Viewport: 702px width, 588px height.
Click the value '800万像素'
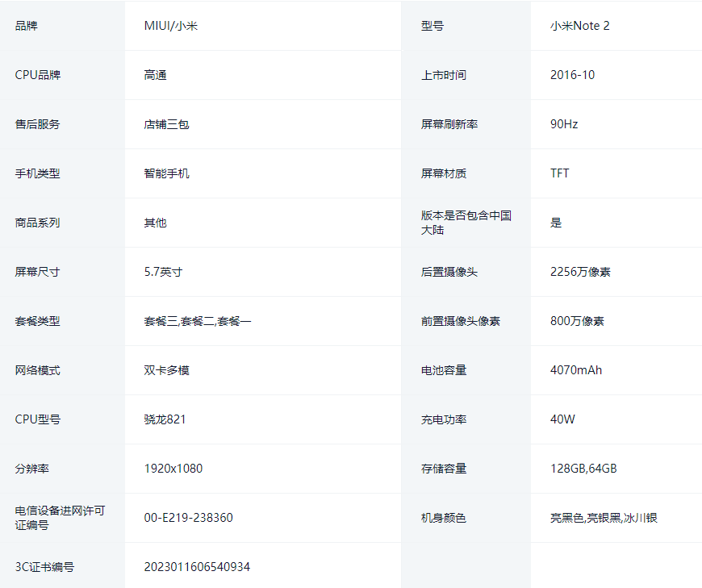tap(577, 321)
